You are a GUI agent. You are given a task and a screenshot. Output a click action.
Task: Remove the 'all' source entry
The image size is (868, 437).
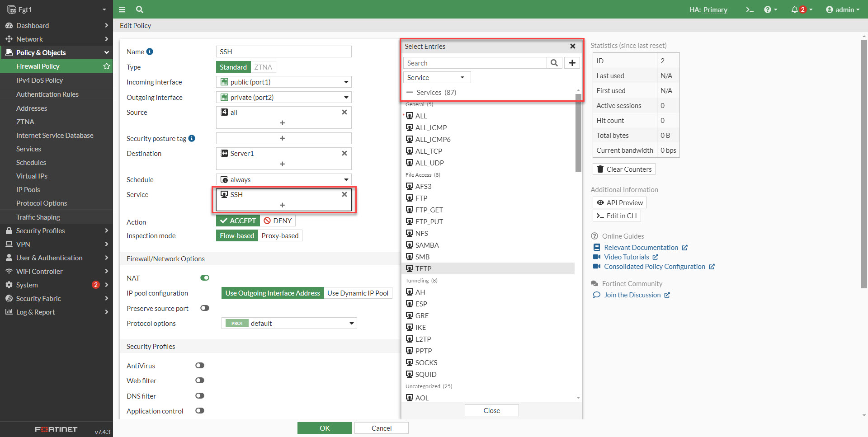(x=344, y=112)
